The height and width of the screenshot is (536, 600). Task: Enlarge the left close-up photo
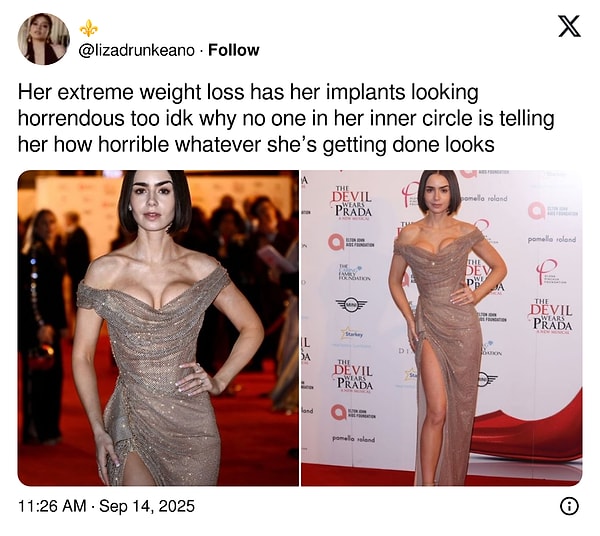click(x=158, y=328)
